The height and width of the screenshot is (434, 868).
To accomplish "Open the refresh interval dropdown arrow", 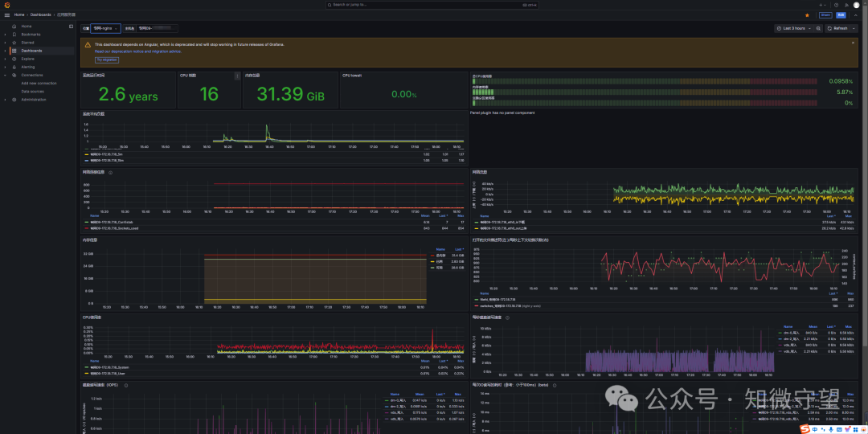I will pos(853,28).
